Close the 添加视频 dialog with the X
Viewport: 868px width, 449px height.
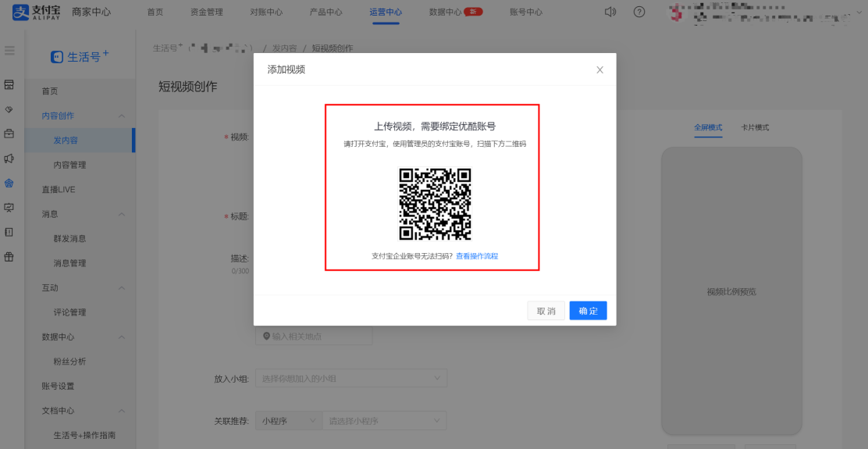coord(599,69)
